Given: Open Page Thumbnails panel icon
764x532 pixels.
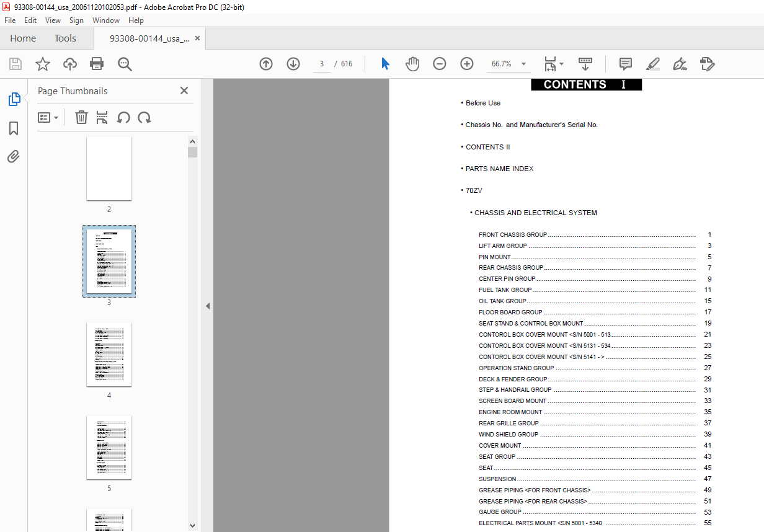Looking at the screenshot, I should click(x=14, y=99).
